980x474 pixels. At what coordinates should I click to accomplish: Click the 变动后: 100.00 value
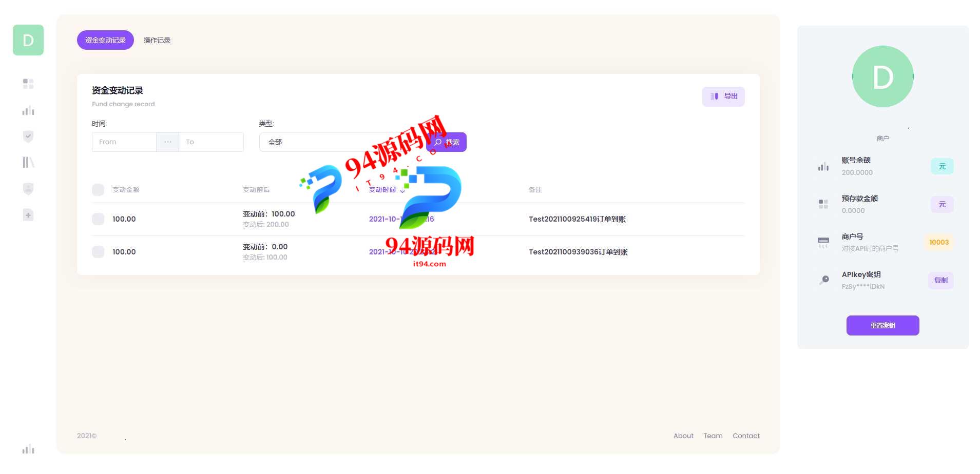tap(265, 258)
